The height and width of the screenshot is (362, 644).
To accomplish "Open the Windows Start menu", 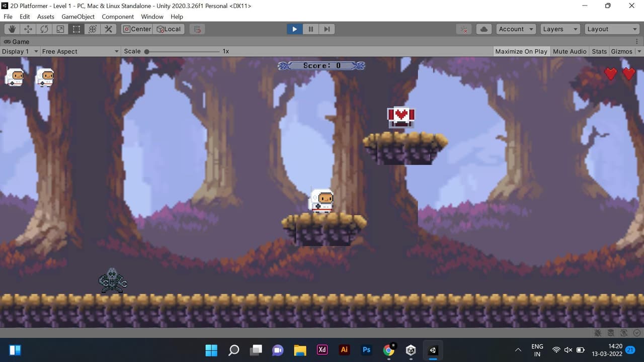I will pos(212,350).
